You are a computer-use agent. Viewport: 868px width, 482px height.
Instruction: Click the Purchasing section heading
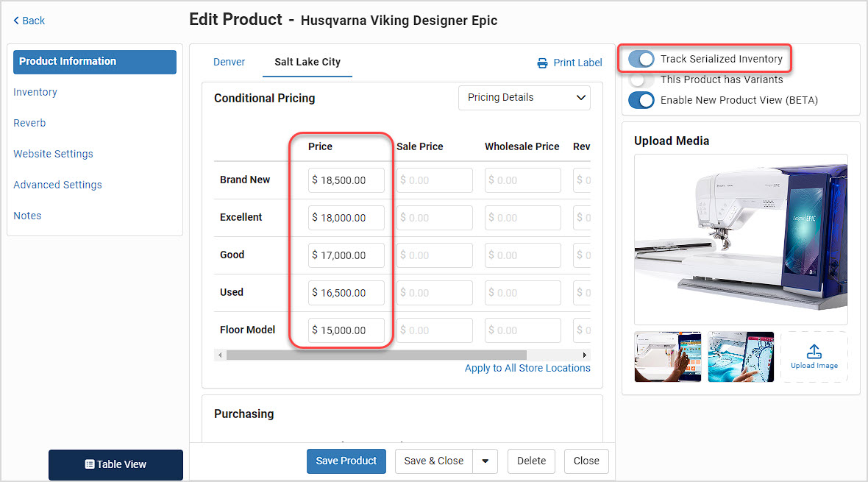pyautogui.click(x=244, y=414)
